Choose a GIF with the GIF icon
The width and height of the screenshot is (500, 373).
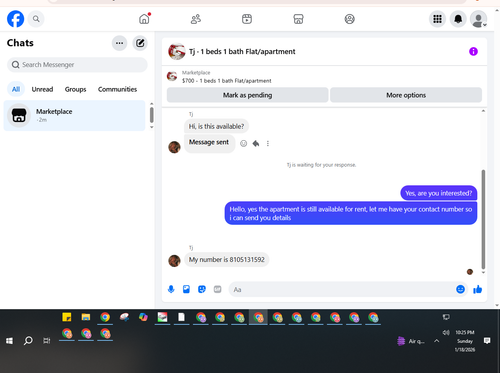[x=217, y=289]
